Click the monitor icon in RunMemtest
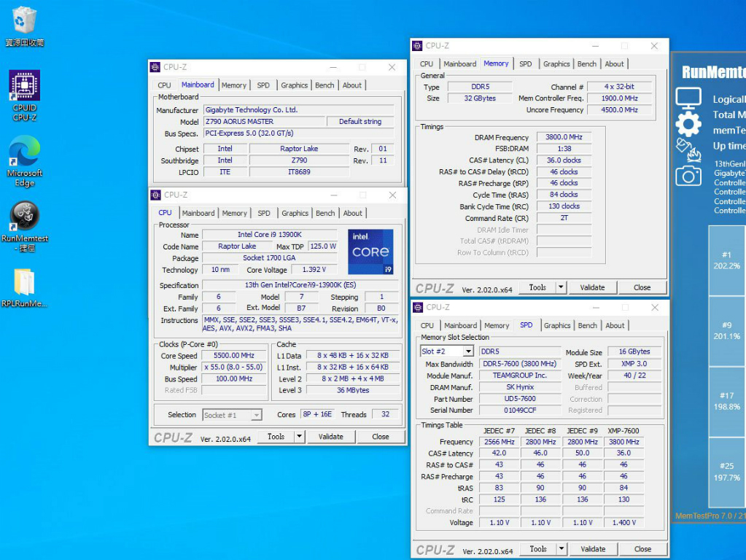746x560 pixels. click(x=688, y=98)
